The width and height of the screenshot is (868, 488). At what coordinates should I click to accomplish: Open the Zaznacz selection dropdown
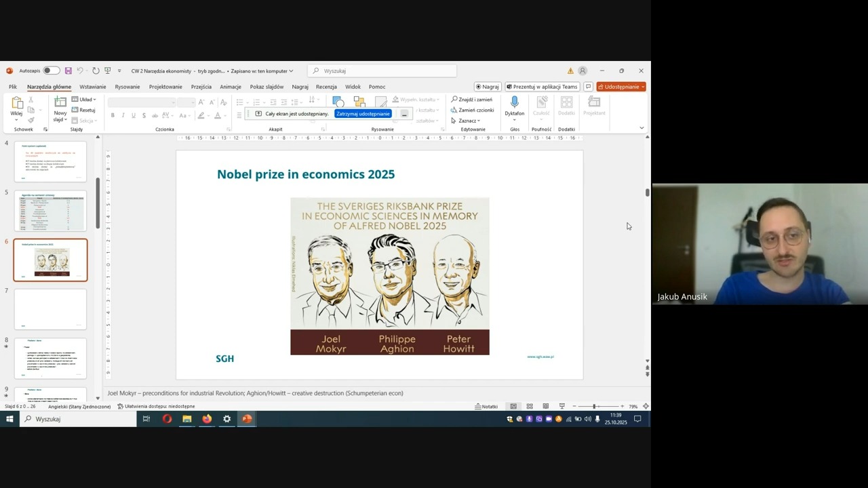(x=468, y=121)
